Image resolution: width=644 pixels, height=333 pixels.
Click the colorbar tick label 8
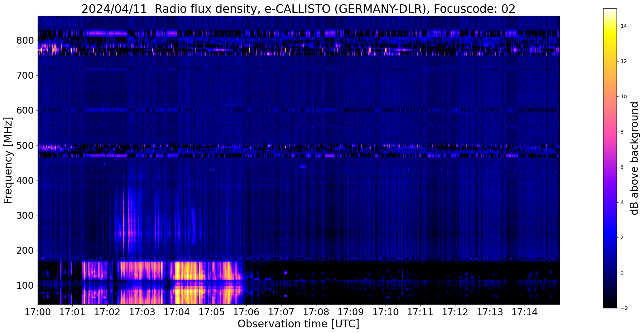click(x=622, y=132)
